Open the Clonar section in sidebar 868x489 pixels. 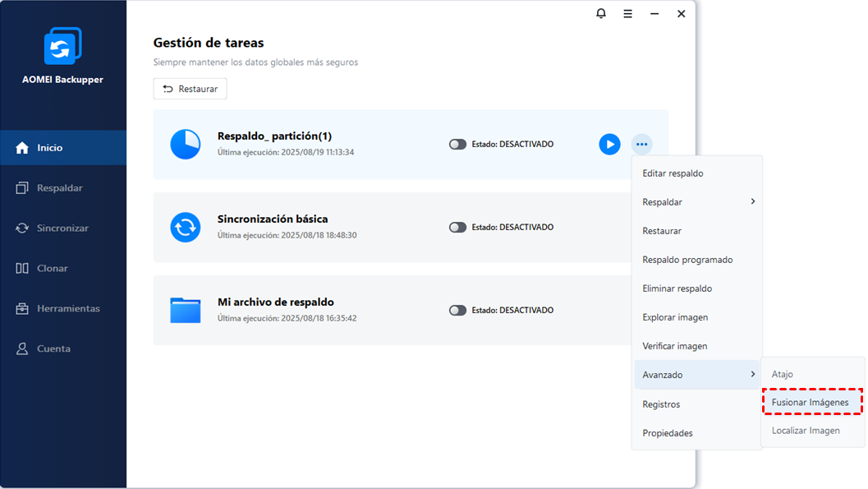click(53, 269)
